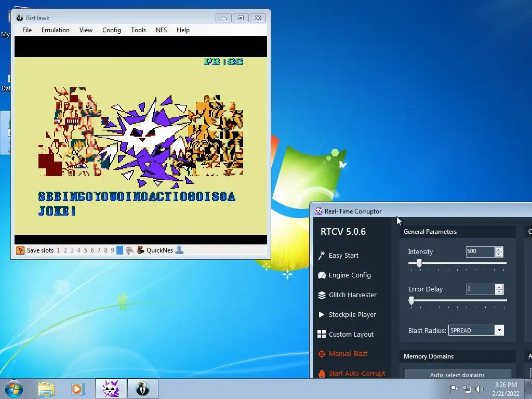
Task: Click the Memory Domains heading
Action: click(x=429, y=356)
